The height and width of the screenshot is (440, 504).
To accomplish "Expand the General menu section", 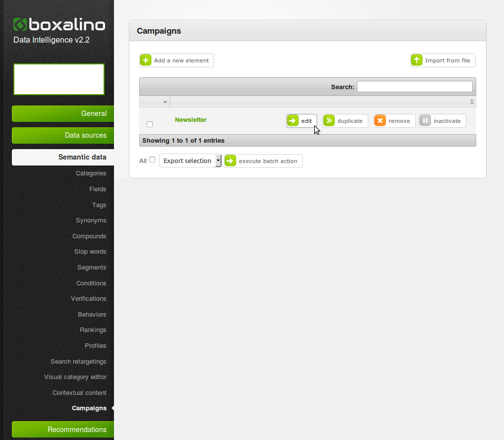I will (x=63, y=113).
